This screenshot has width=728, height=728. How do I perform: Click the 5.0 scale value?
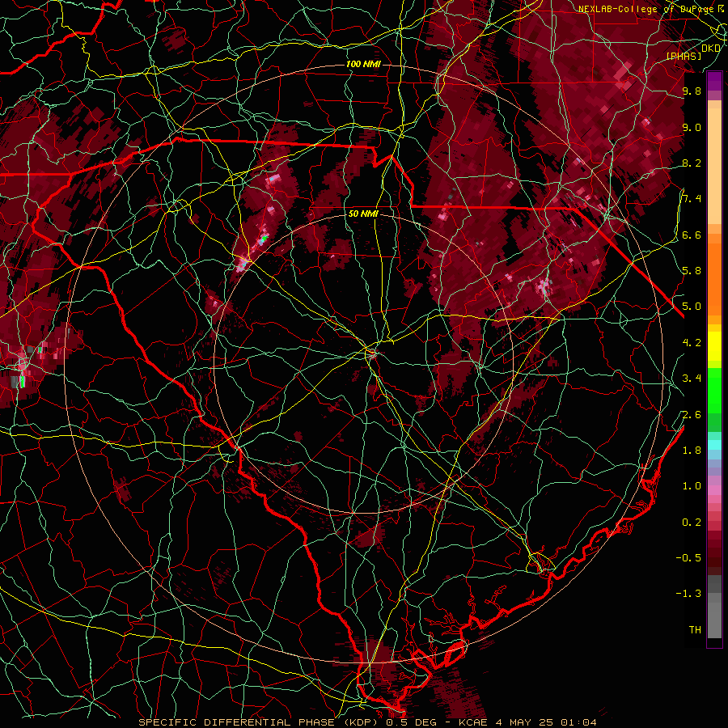[x=692, y=307]
